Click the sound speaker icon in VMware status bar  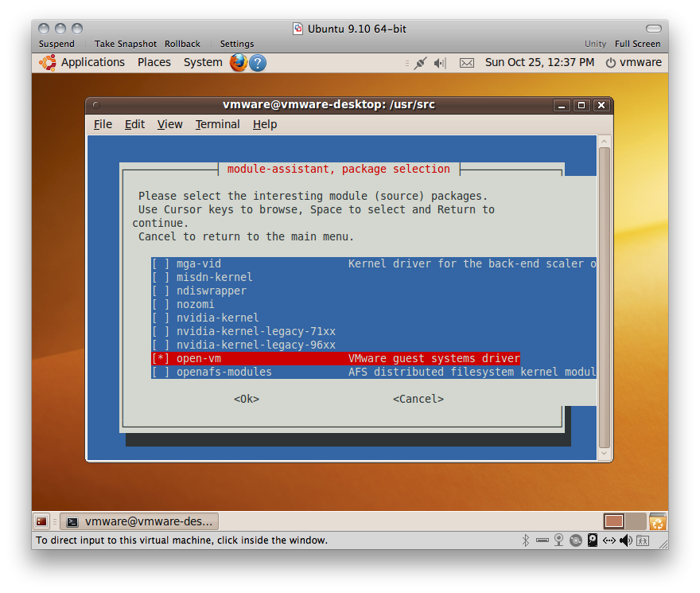tap(626, 540)
